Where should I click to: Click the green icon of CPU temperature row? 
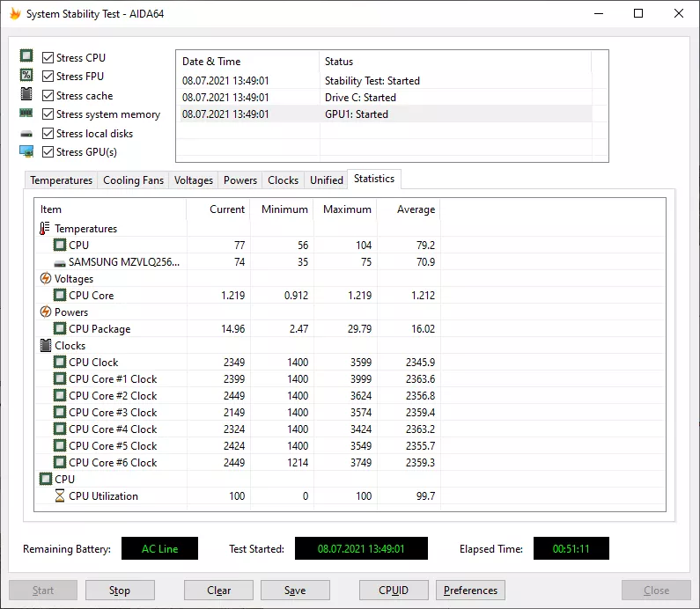59,245
